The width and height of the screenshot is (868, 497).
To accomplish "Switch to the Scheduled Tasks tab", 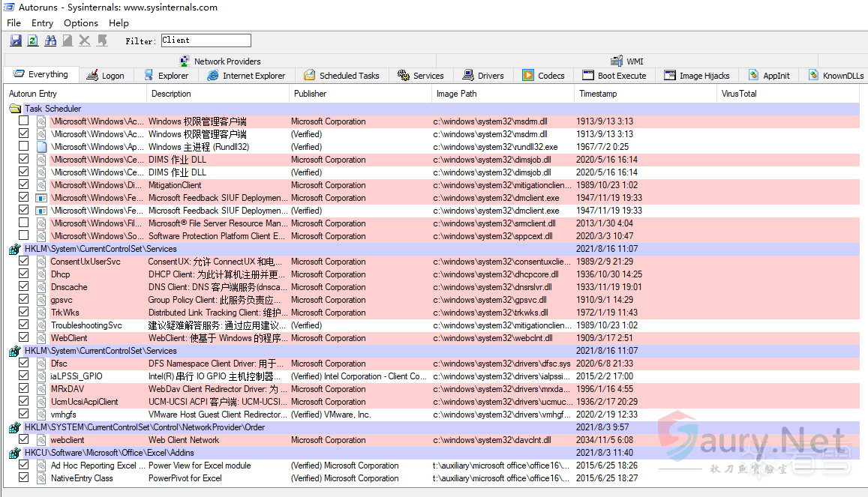I will [x=341, y=76].
